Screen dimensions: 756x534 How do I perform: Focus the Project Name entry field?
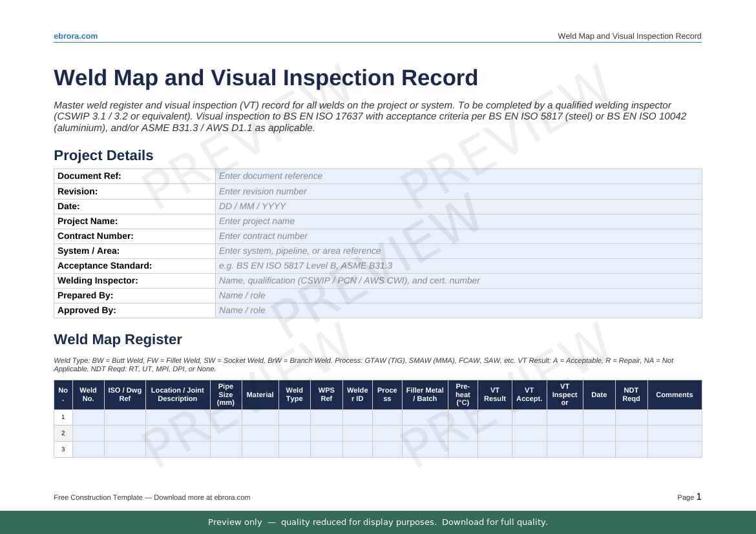coord(457,221)
